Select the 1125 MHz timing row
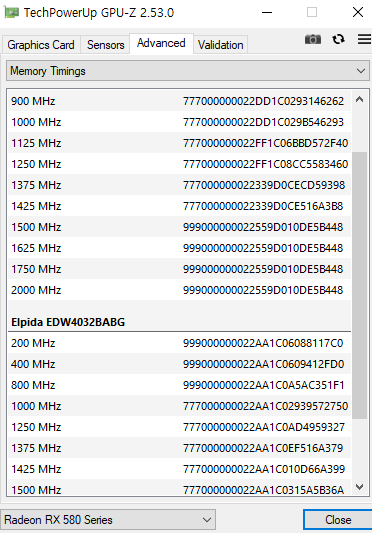This screenshot has width=372, height=533. 179,143
